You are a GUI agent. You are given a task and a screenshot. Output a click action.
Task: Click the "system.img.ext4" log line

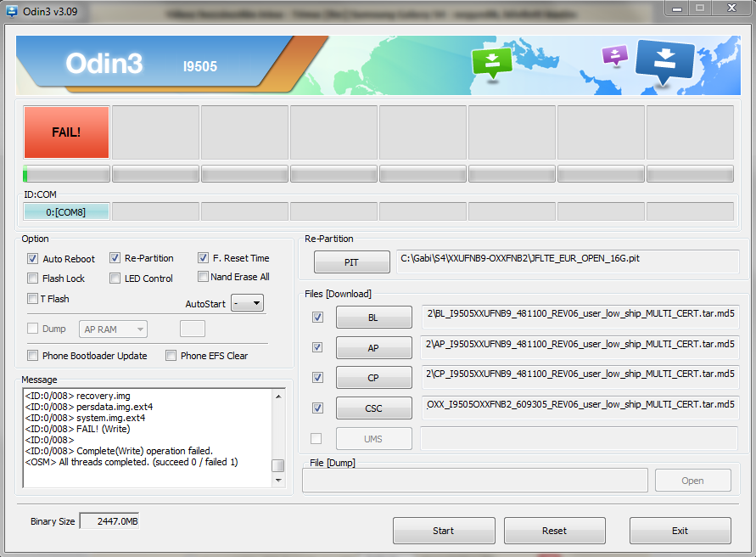[x=85, y=418]
